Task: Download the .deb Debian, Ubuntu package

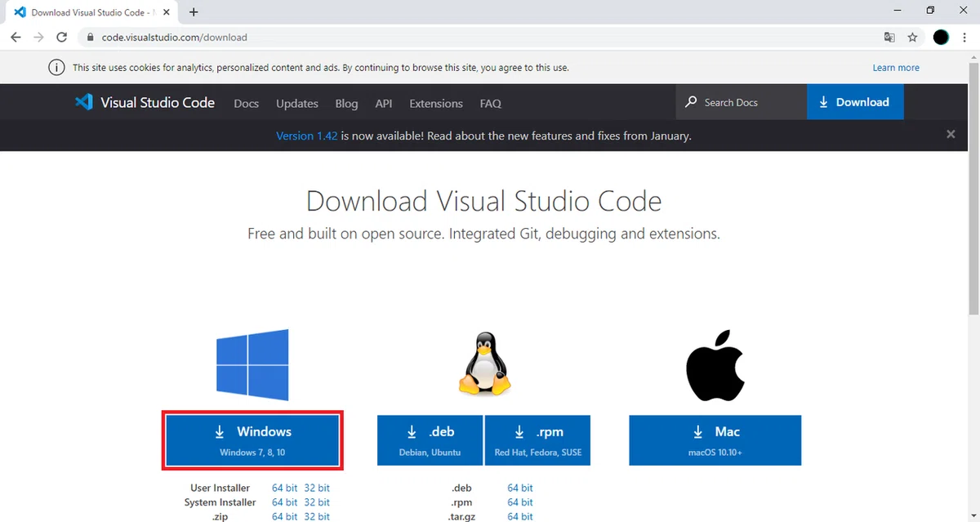Action: 430,440
